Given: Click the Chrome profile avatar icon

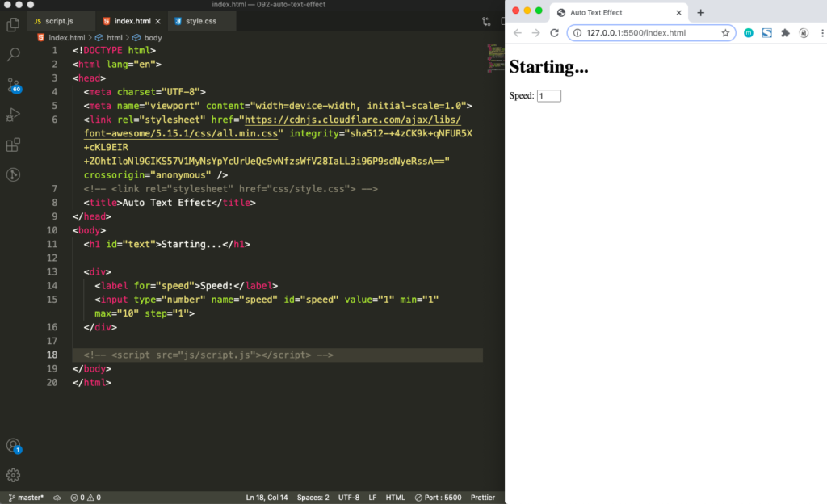Looking at the screenshot, I should click(x=804, y=32).
